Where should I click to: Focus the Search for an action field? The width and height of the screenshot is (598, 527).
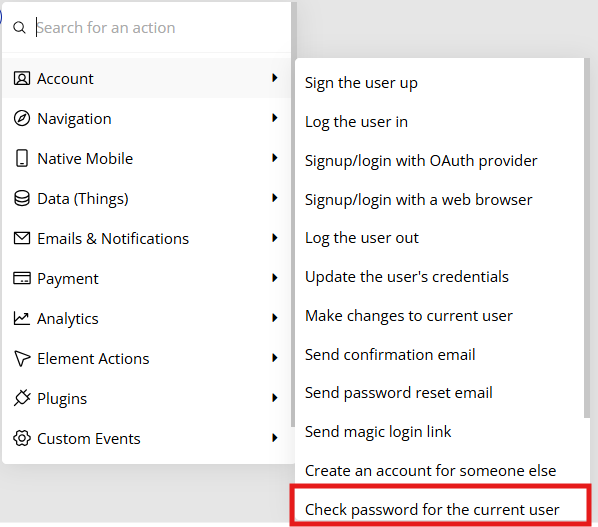pyautogui.click(x=162, y=27)
